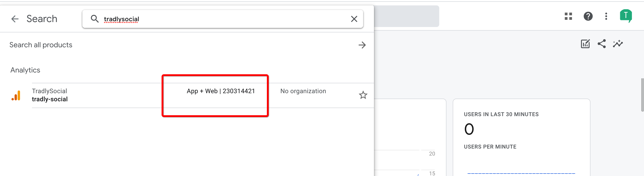The width and height of the screenshot is (644, 176).
Task: Open the green T account avatar
Action: pyautogui.click(x=626, y=16)
